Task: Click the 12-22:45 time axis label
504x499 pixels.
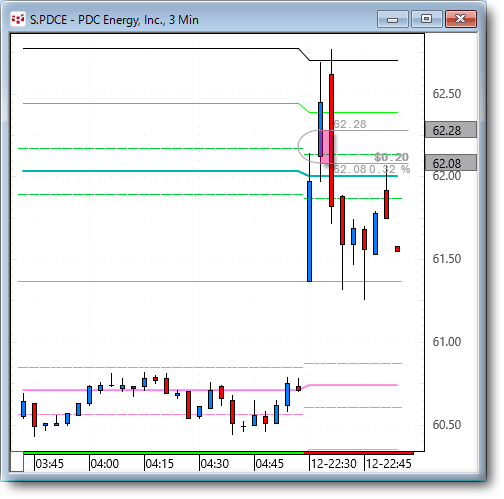Action: 389,464
